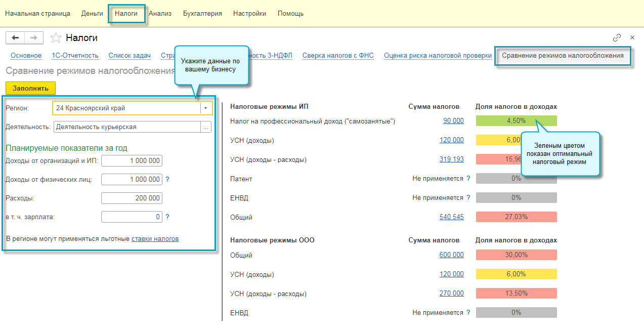Copy page link via chain icon

coord(617,37)
